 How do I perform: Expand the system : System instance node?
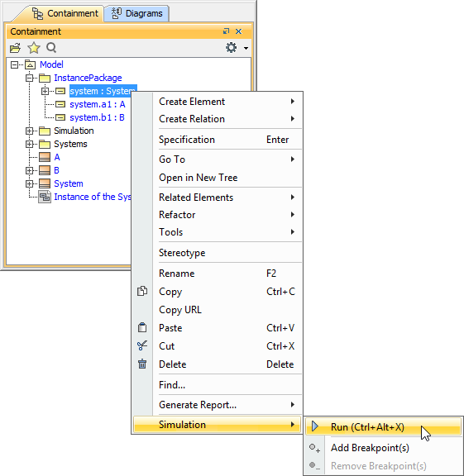(45, 91)
